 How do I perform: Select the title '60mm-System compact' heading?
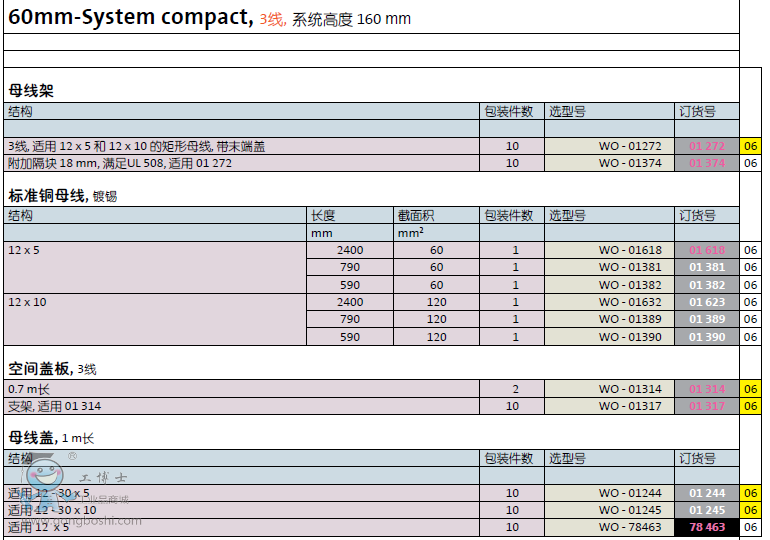click(130, 17)
